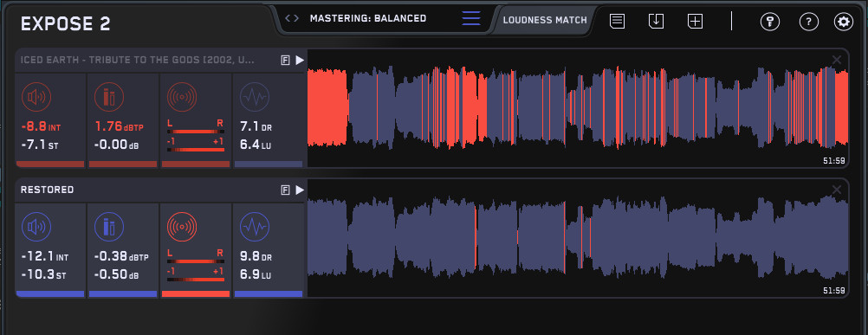Open the track notes list icon
868x335 pixels.
tap(618, 22)
